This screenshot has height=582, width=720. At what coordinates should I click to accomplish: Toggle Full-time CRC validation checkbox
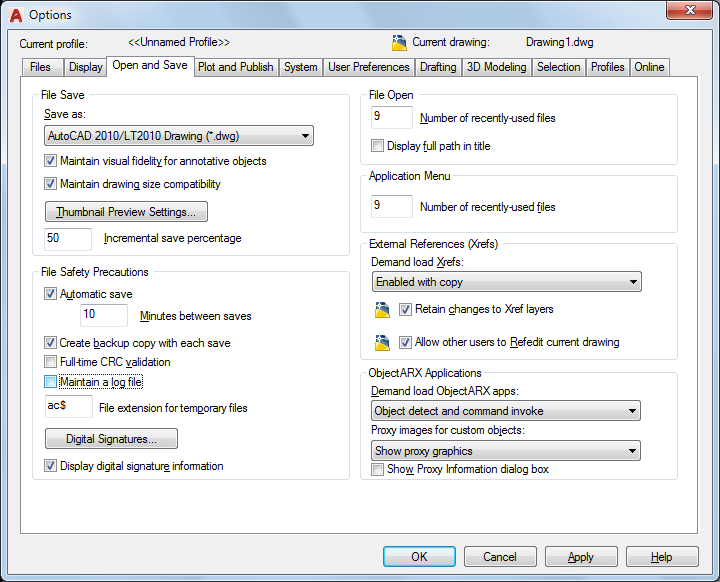51,362
